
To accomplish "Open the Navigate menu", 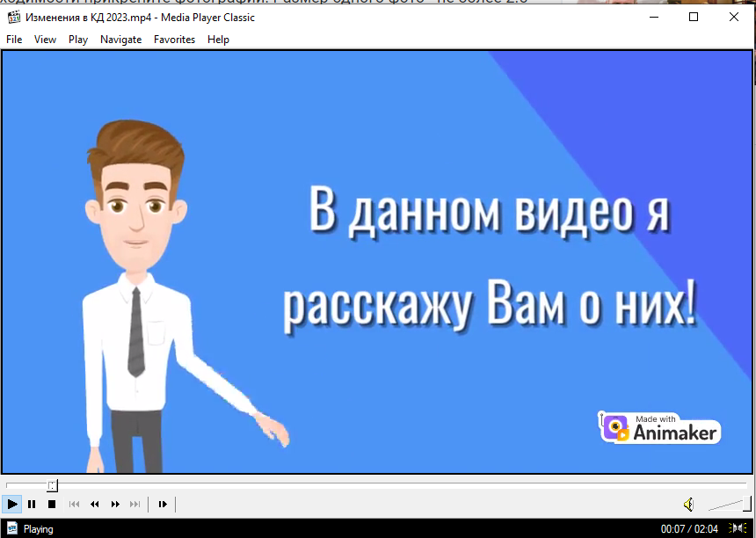I will click(120, 39).
